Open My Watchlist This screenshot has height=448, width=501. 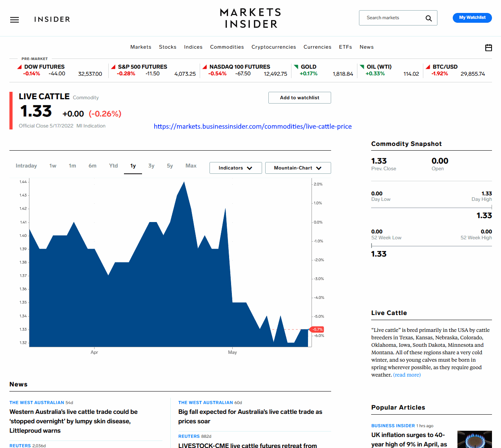[472, 18]
